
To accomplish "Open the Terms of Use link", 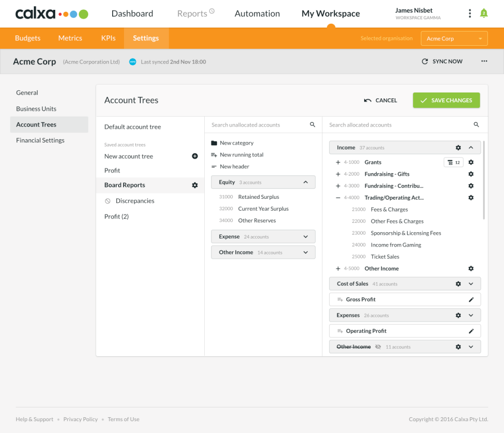I will point(124,419).
